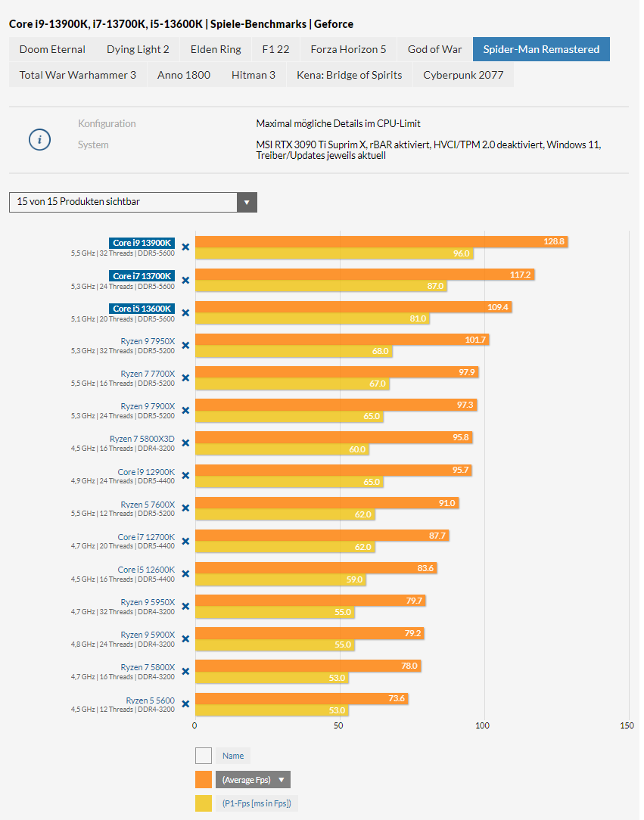The width and height of the screenshot is (644, 820).
Task: Click the 'System' label
Action: (x=93, y=144)
